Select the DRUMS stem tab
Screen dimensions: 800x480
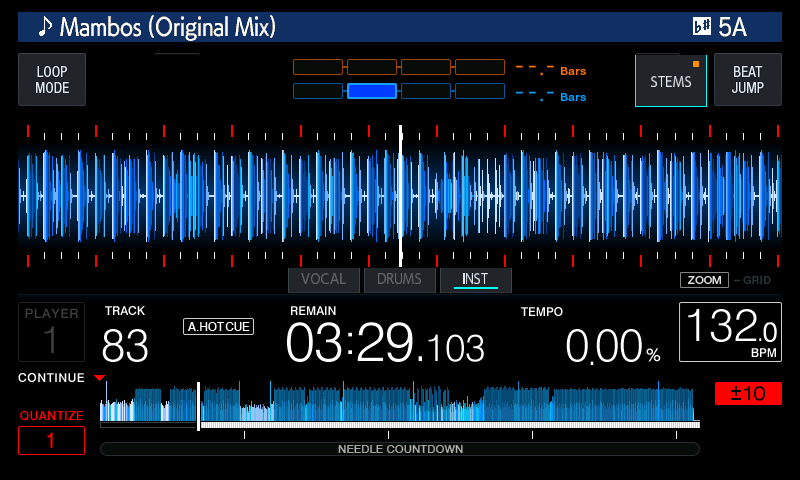tap(399, 280)
